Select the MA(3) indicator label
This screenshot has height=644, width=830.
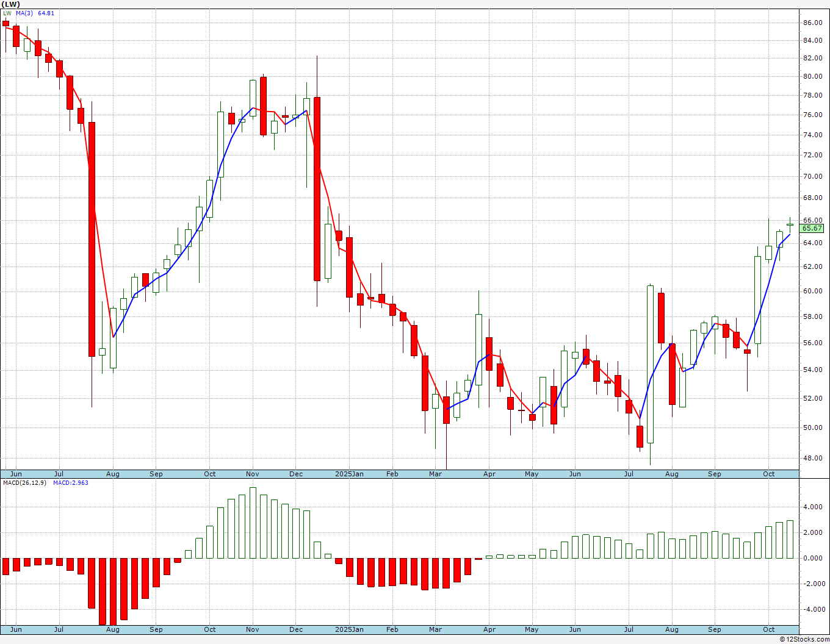point(25,13)
